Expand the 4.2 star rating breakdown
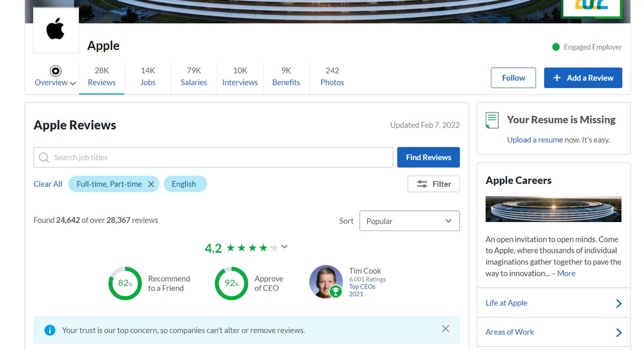The width and height of the screenshot is (644, 350). [284, 247]
